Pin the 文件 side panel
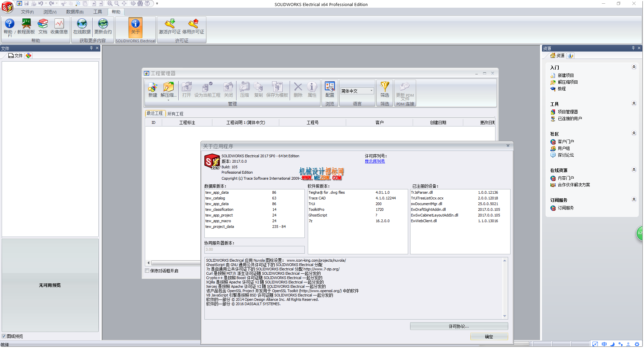This screenshot has height=348, width=644. point(91,48)
